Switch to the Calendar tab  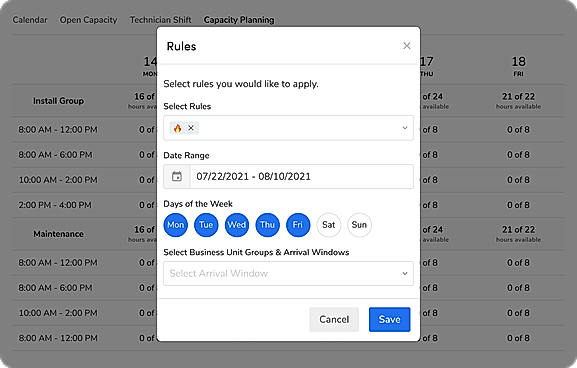pos(30,20)
